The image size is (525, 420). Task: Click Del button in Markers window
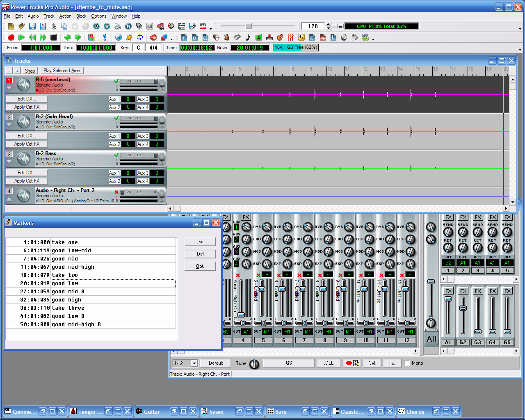[200, 254]
